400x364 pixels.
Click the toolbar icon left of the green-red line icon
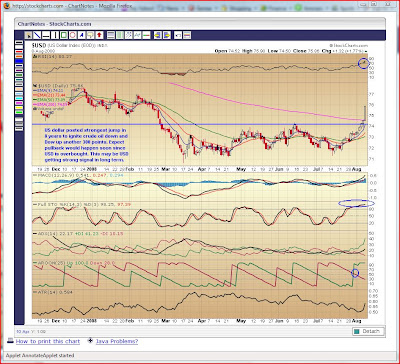pyautogui.click(x=137, y=35)
